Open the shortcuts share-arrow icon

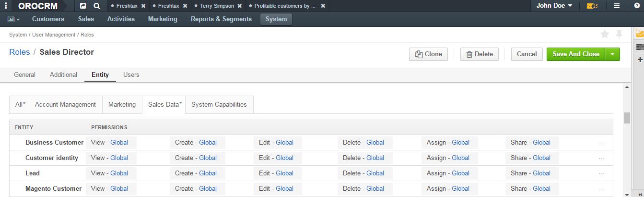tap(83, 6)
